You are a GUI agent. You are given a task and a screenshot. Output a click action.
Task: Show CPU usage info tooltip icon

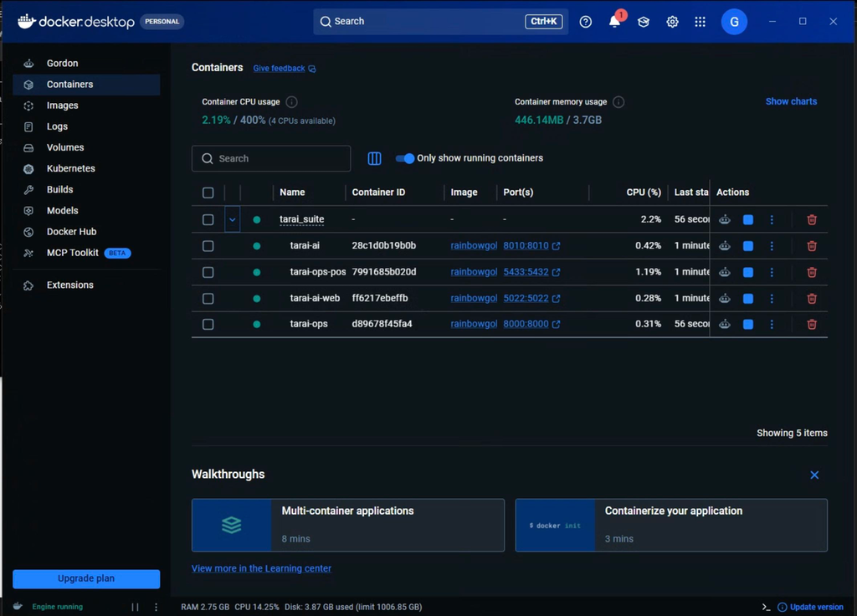(x=292, y=102)
